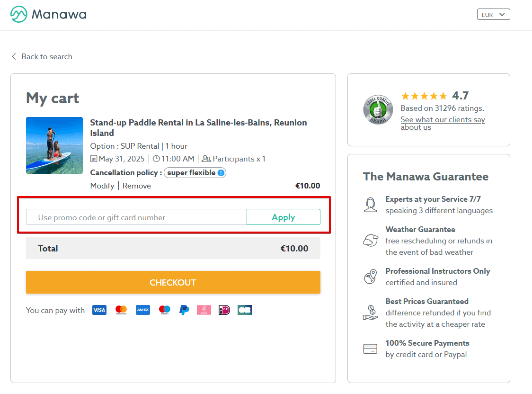
Task: Remove the paddle rental from cart
Action: 137,186
